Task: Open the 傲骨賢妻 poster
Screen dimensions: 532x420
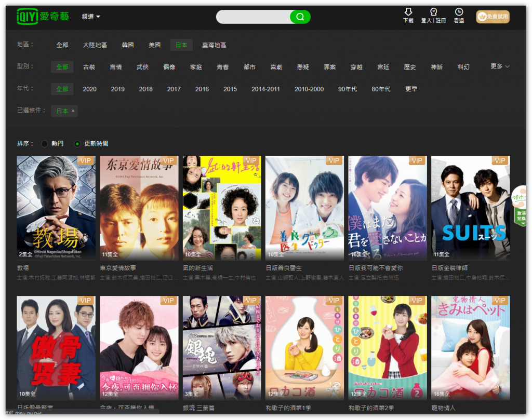Action: pyautogui.click(x=56, y=348)
